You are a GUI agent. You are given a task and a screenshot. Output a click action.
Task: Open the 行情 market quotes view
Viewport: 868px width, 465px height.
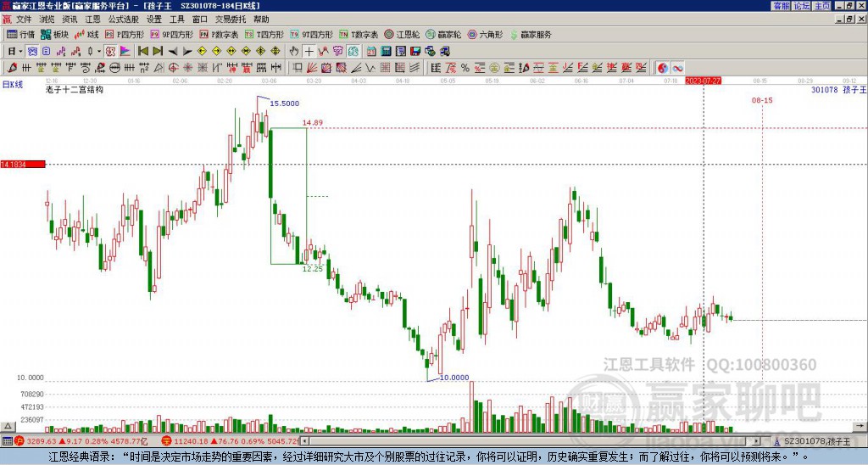click(x=20, y=34)
